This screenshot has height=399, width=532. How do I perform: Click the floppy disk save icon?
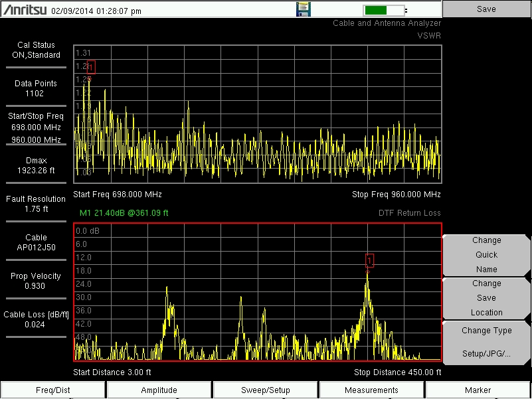(x=304, y=9)
